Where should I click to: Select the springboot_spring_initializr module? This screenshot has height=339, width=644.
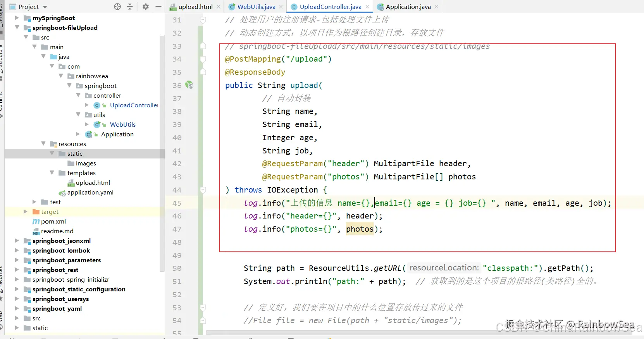tap(71, 279)
